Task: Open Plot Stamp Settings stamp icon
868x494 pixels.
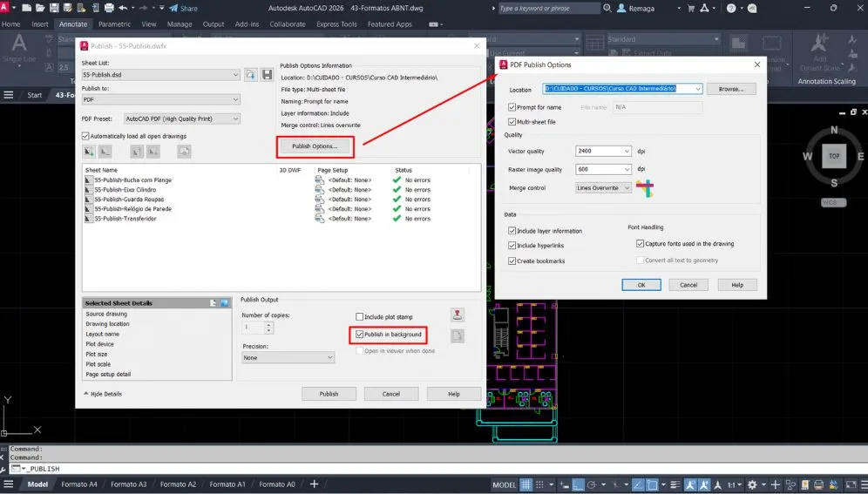Action: [x=457, y=315]
